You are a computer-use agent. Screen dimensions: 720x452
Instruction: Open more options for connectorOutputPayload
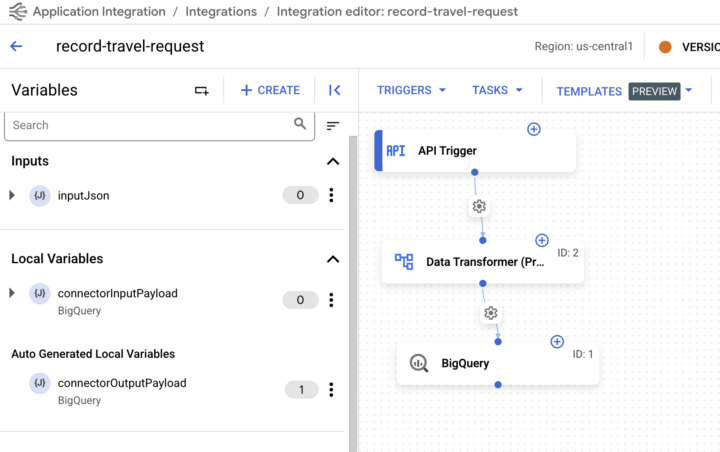pyautogui.click(x=331, y=390)
